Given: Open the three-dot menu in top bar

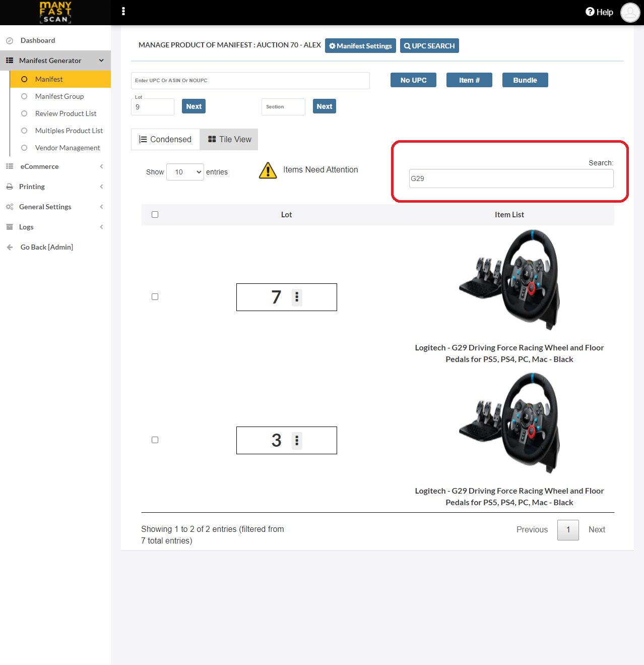Looking at the screenshot, I should click(123, 11).
